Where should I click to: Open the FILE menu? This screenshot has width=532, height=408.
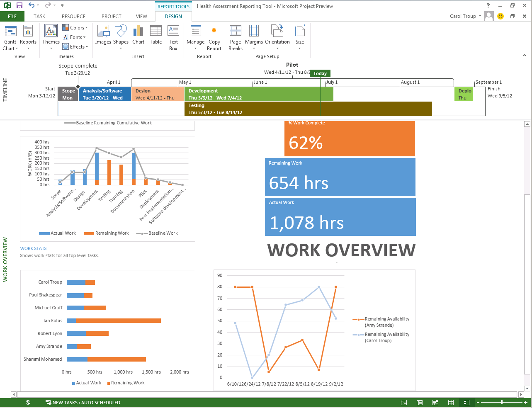click(x=12, y=16)
